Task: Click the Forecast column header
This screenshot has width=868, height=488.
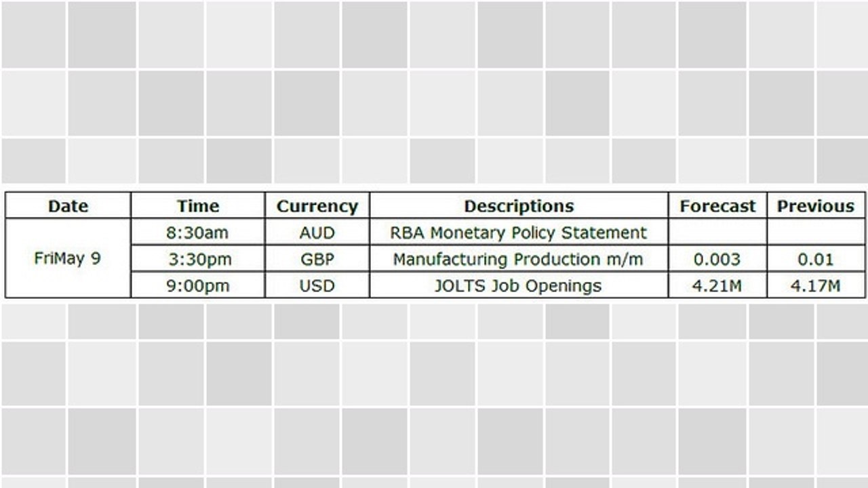Action: [717, 206]
